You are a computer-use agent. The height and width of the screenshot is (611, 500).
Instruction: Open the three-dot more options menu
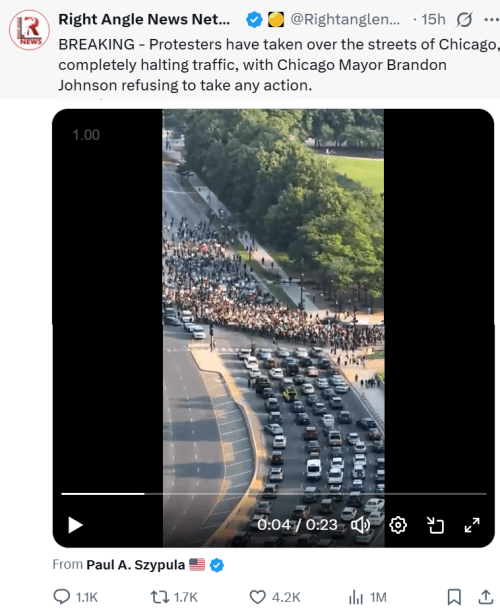(491, 19)
